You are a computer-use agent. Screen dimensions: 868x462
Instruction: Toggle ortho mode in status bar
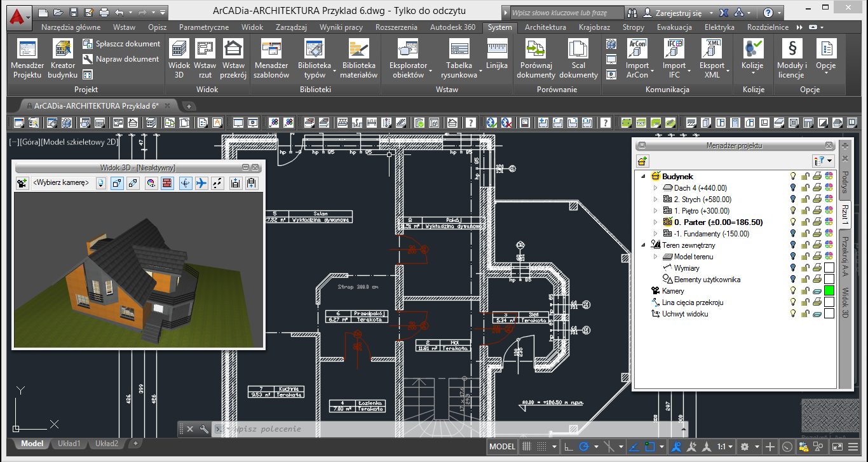click(569, 447)
